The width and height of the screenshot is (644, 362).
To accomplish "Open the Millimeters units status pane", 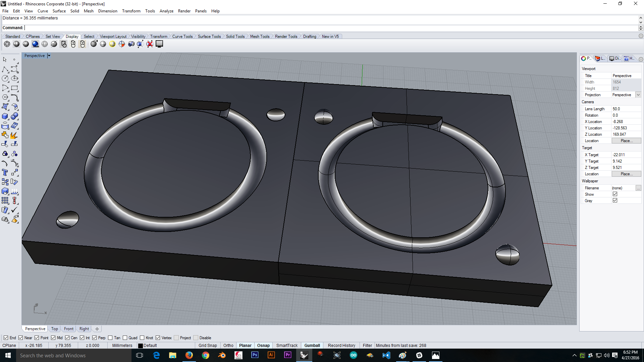I will click(x=122, y=346).
